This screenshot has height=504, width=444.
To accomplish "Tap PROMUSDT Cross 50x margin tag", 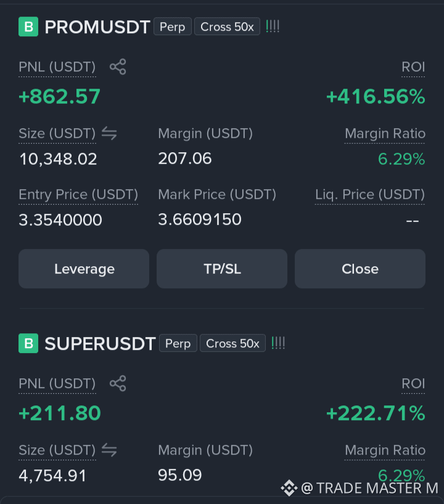I will coord(227,26).
